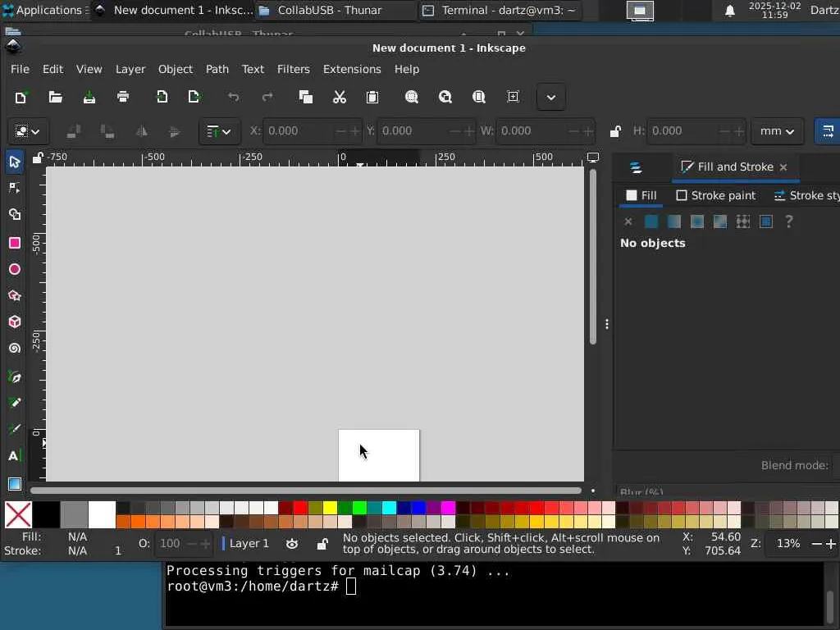
Task: Select the Rectangle tool
Action: point(15,243)
